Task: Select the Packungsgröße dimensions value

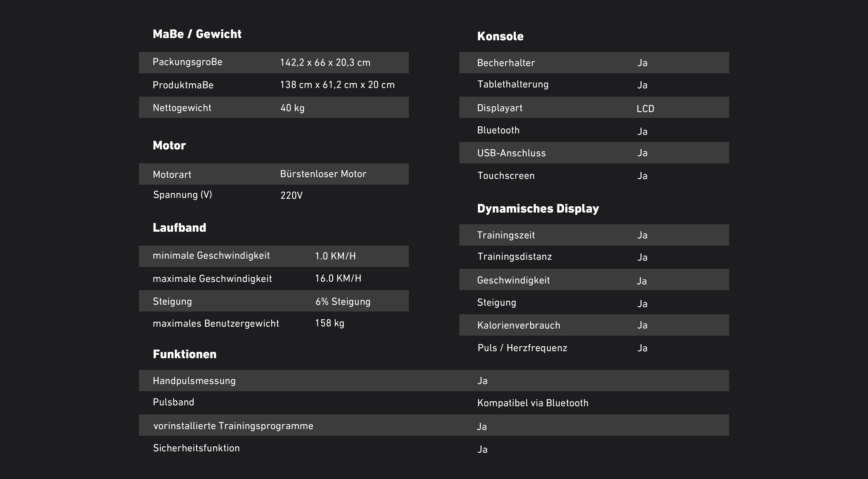Action: pyautogui.click(x=325, y=63)
